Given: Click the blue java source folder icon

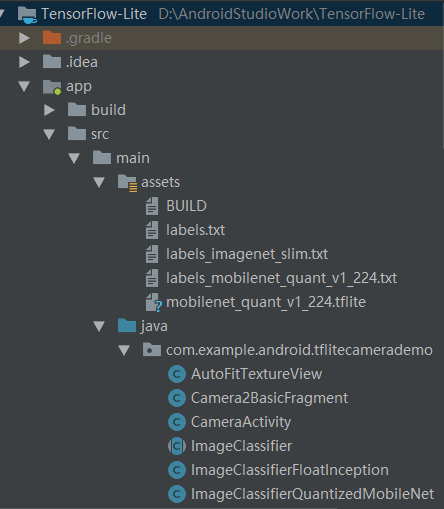Looking at the screenshot, I should pos(127,326).
